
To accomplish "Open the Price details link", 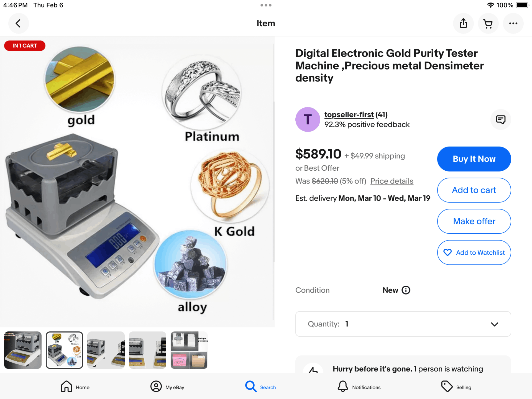I will click(392, 181).
